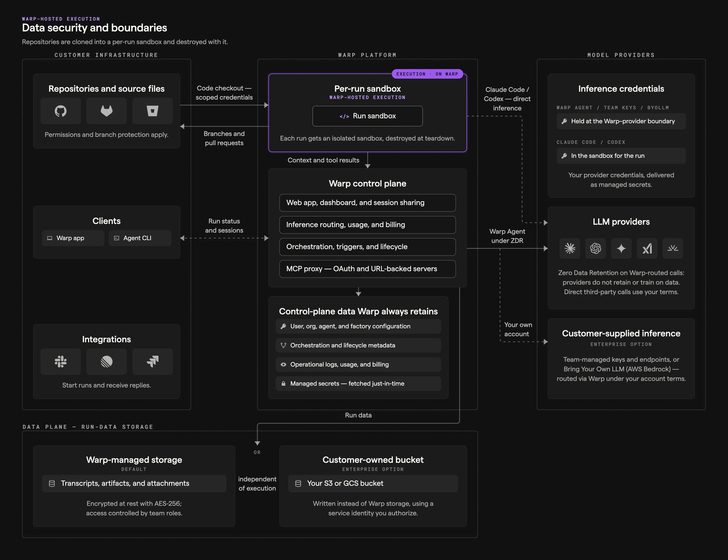This screenshot has height=560, width=728.
Task: Click the EXECUTION · ON WARP badge
Action: point(427,74)
